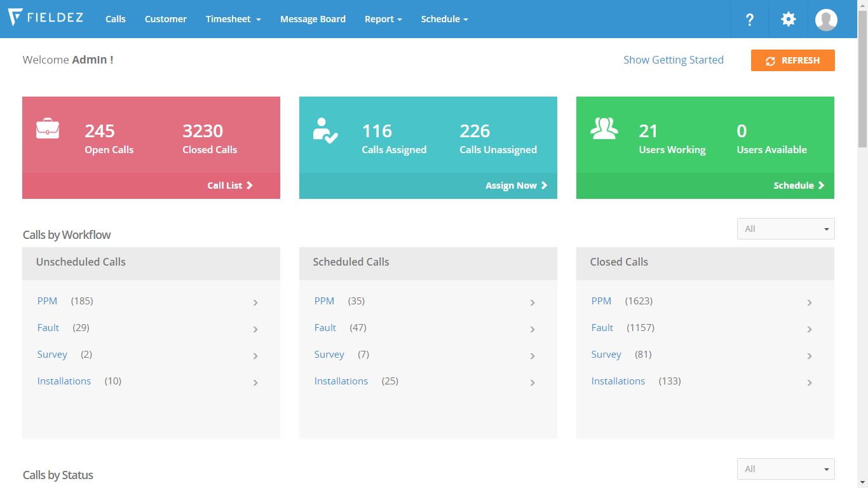
Task: Click the REFRESH button
Action: (792, 60)
